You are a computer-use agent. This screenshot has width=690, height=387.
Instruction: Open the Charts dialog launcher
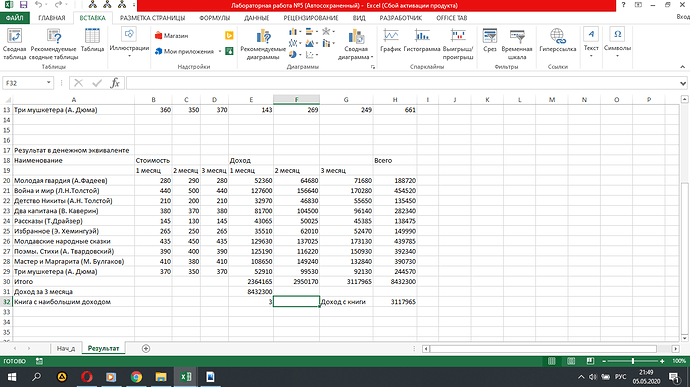(x=373, y=67)
